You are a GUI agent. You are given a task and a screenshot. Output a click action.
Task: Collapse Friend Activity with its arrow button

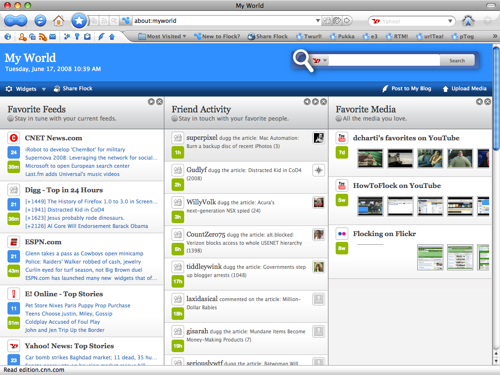(307, 102)
